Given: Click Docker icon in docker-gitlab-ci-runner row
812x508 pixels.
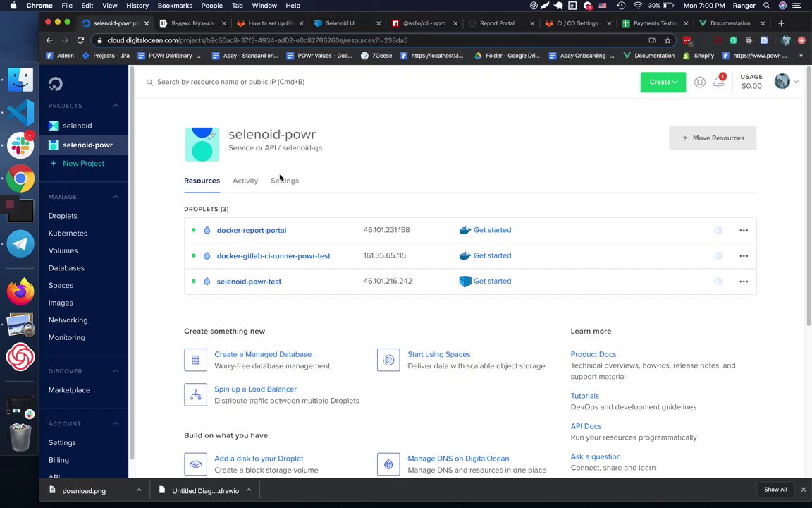Looking at the screenshot, I should pyautogui.click(x=465, y=255).
